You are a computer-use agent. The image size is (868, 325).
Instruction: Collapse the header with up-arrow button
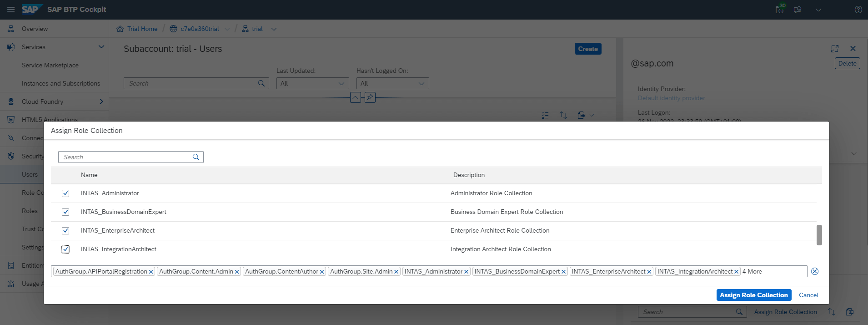tap(356, 97)
